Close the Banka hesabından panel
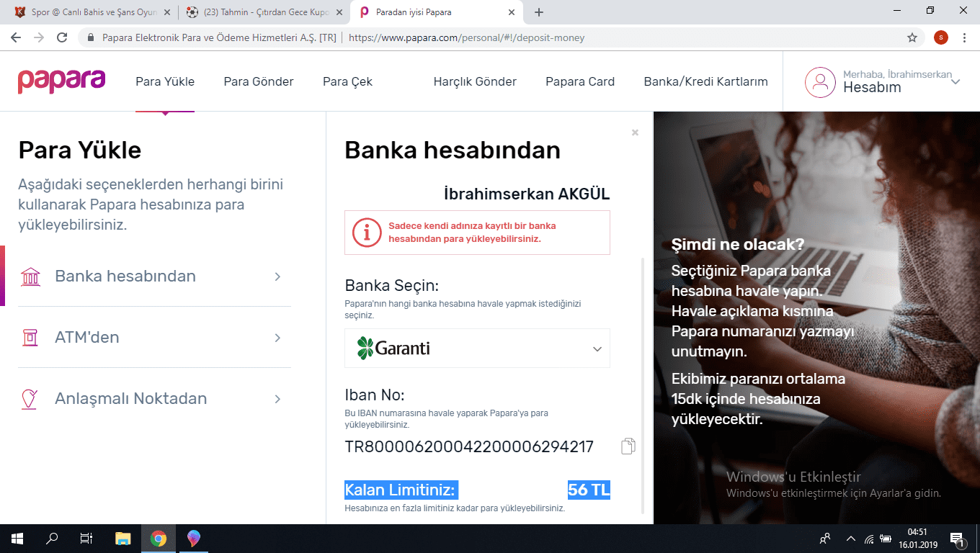Image resolution: width=980 pixels, height=553 pixels. tap(635, 132)
